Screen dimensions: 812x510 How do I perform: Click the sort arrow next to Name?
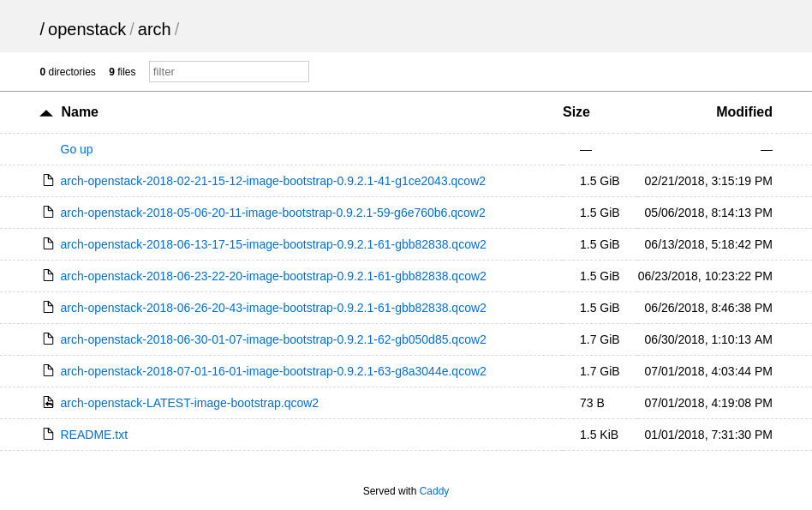(46, 113)
